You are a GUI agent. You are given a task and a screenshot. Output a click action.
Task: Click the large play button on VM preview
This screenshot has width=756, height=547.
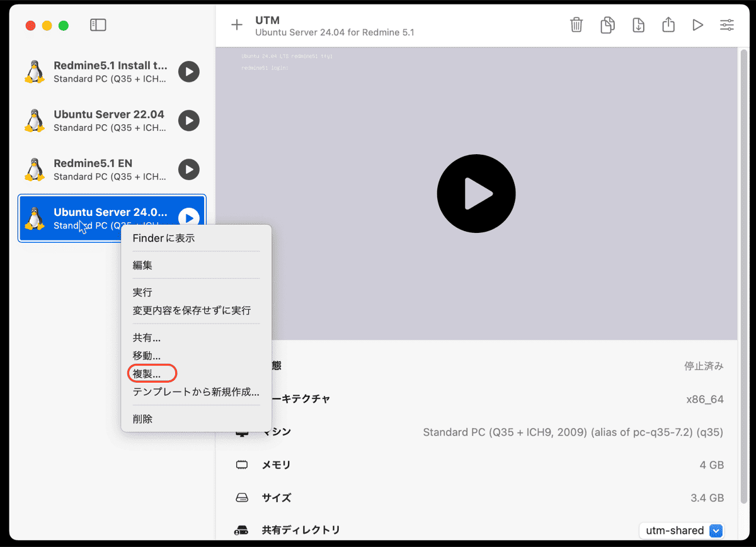[x=476, y=194]
